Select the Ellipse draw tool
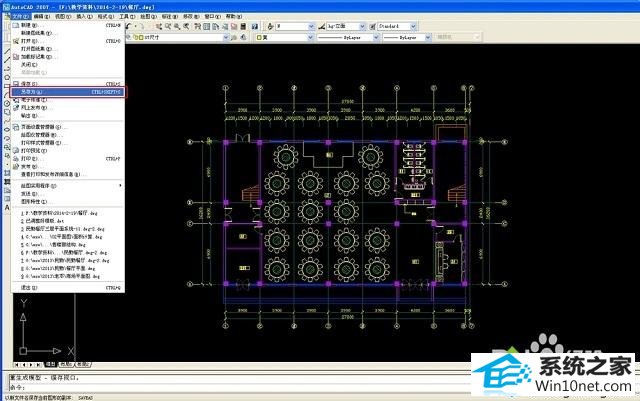The height and width of the screenshot is (401, 640). (x=7, y=129)
